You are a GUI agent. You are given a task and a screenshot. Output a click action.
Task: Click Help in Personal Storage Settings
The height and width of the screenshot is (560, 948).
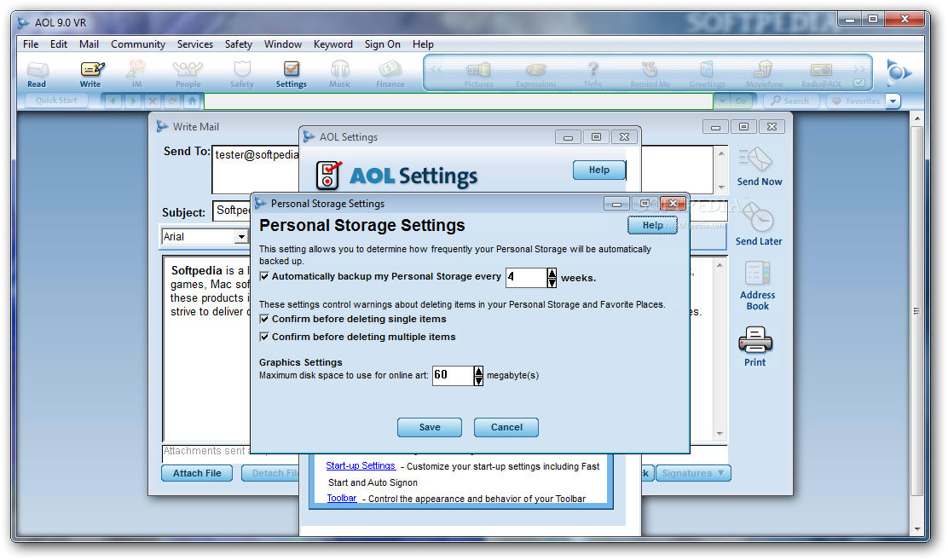tap(652, 225)
